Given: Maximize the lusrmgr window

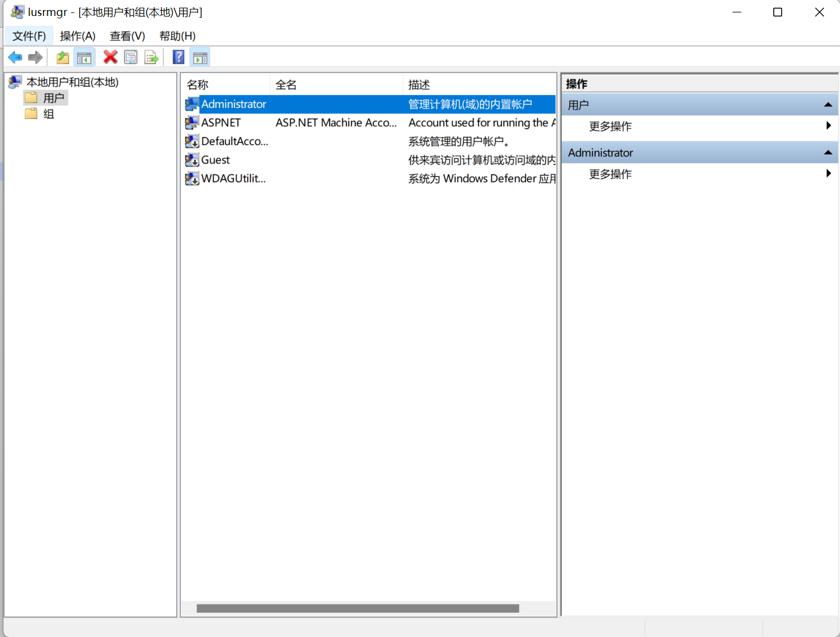Looking at the screenshot, I should point(777,12).
